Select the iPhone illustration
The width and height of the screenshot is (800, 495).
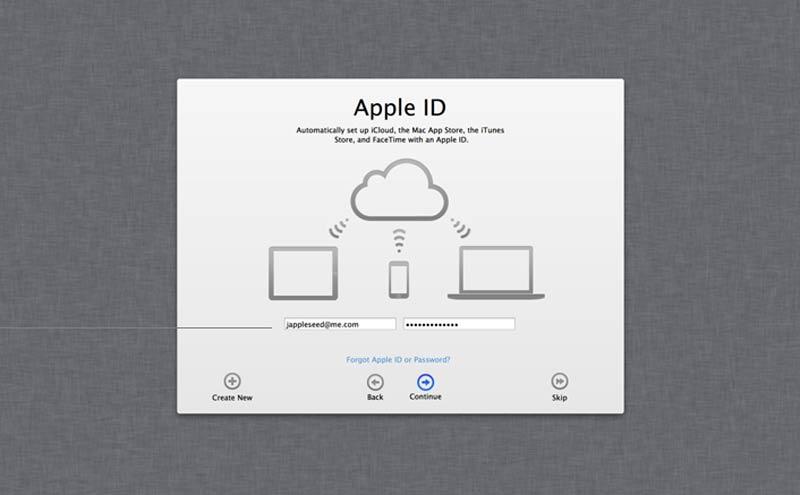coord(400,279)
